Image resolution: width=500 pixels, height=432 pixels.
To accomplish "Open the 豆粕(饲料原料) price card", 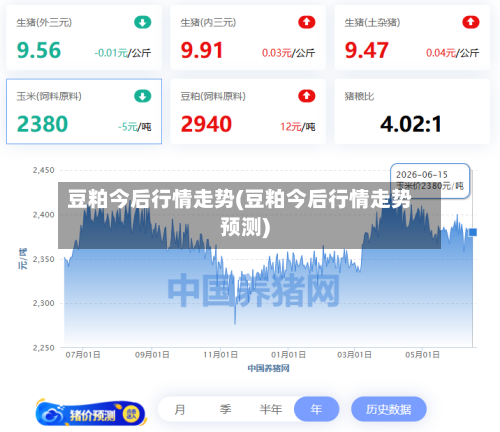I will click(x=248, y=112).
